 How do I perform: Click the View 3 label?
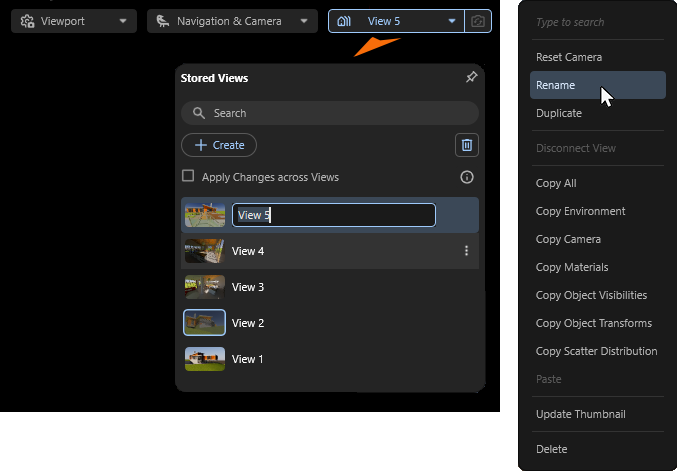(x=248, y=287)
